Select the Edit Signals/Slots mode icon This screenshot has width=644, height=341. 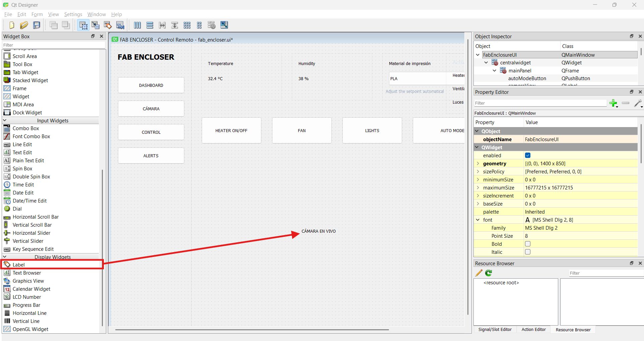coord(95,25)
